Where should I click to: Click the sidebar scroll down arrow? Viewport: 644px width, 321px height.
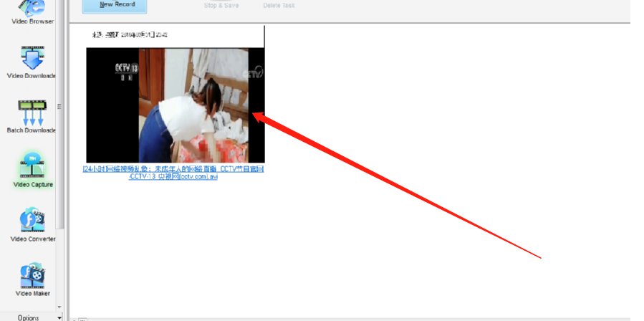[x=59, y=307]
